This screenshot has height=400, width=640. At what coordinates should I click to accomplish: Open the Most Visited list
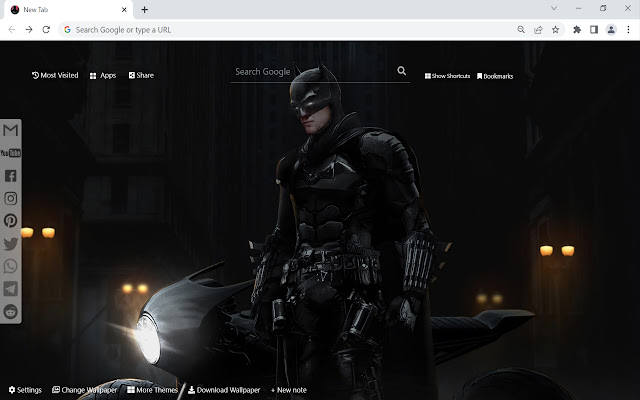[55, 75]
